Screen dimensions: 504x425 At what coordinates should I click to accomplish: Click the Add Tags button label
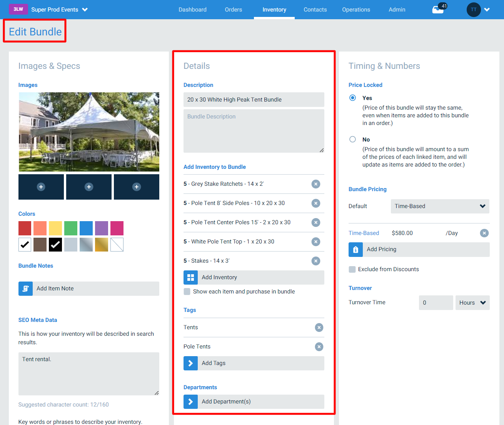tap(214, 363)
